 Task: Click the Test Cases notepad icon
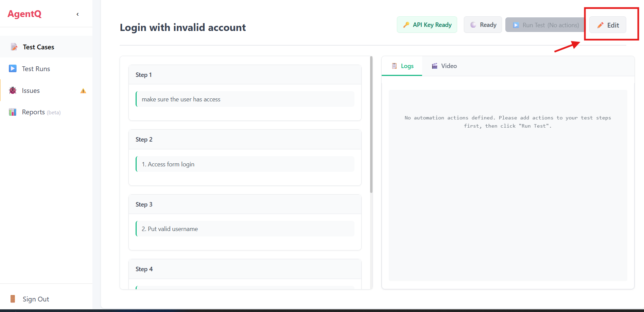pos(14,47)
